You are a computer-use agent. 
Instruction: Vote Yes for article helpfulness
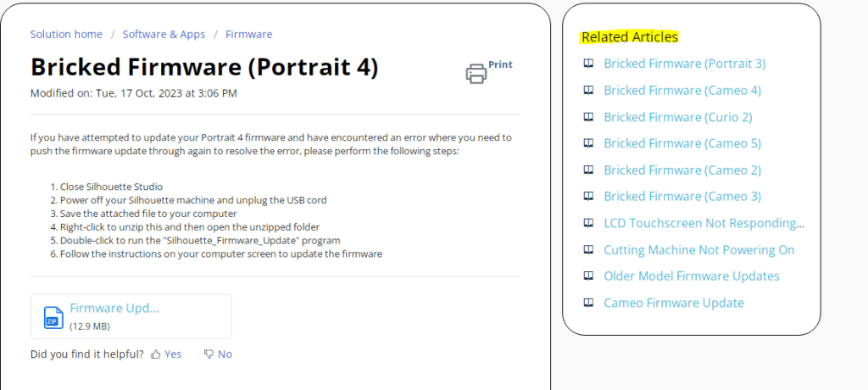173,354
